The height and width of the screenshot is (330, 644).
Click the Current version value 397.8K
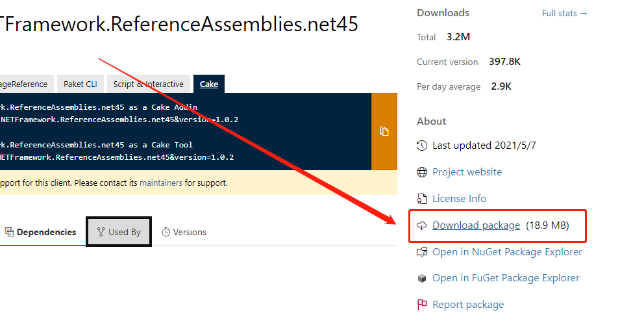pos(505,62)
